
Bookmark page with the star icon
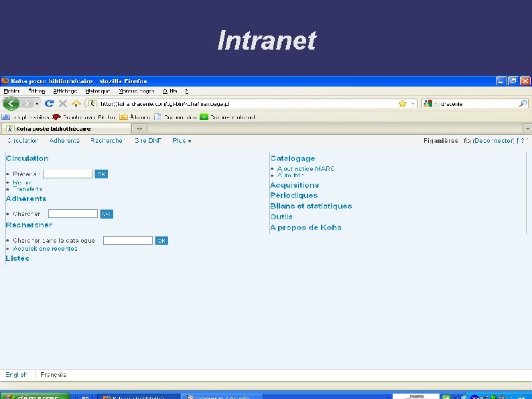coord(403,103)
